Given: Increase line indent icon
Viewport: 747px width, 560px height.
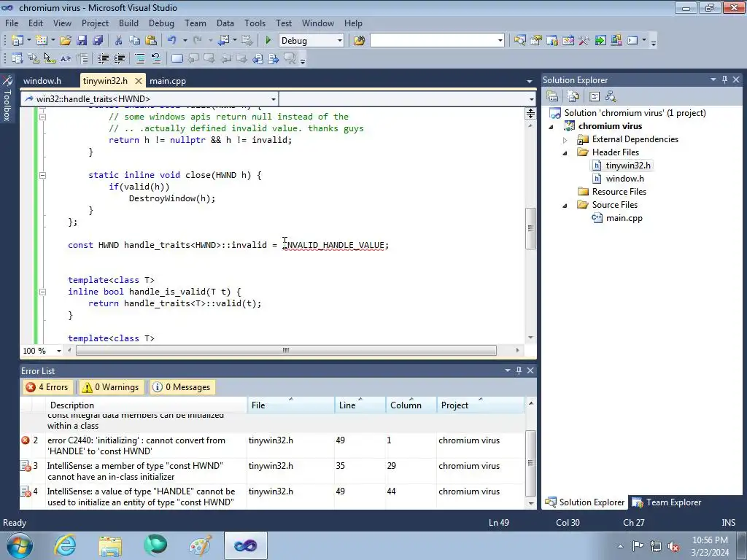Looking at the screenshot, I should tap(119, 58).
